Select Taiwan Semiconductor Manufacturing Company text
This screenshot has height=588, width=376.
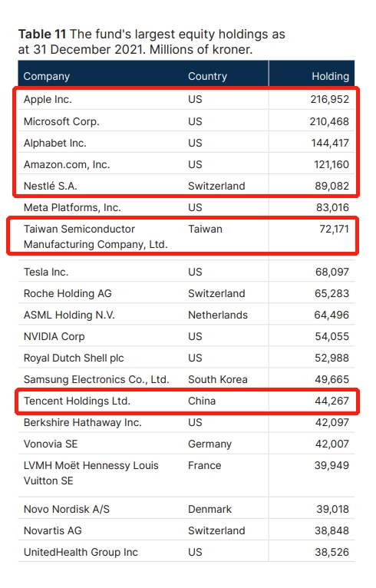point(96,236)
